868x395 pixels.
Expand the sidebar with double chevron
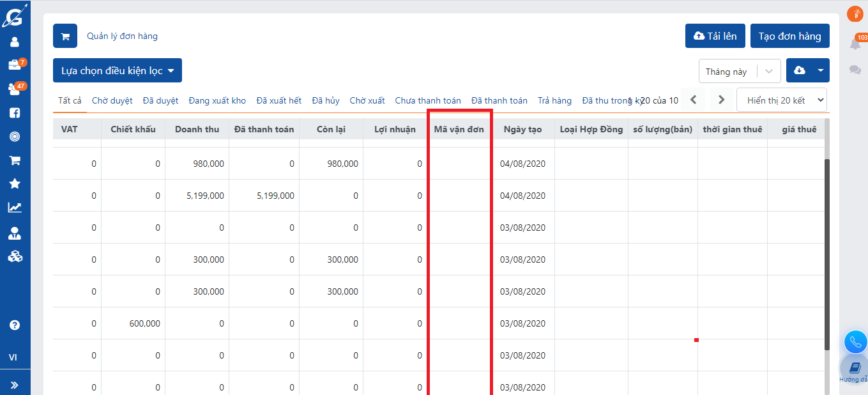pyautogui.click(x=15, y=385)
